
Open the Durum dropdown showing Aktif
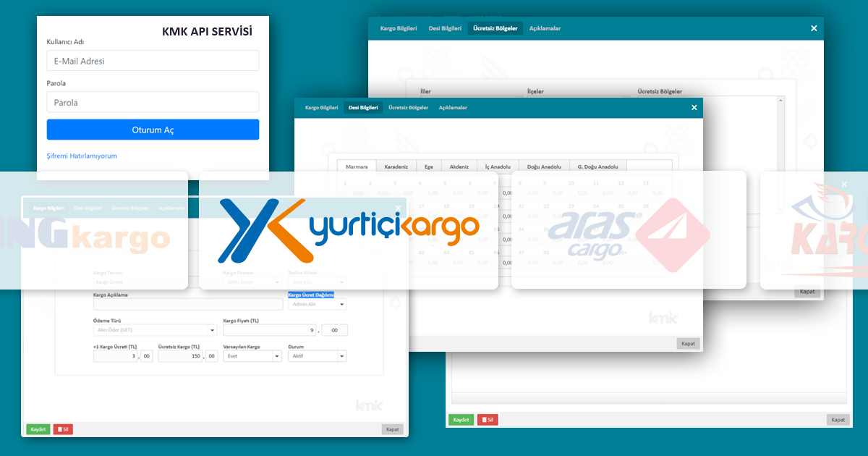coord(318,356)
